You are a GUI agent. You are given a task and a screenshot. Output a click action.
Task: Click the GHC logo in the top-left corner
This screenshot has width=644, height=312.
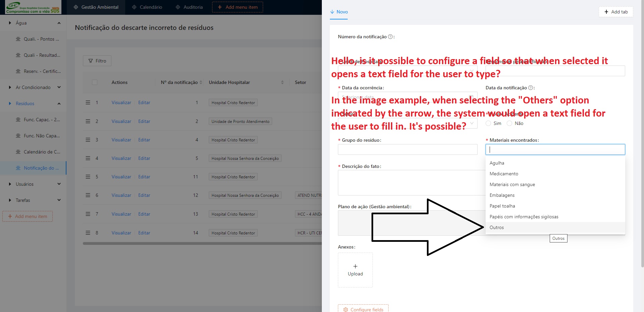coord(32,7)
